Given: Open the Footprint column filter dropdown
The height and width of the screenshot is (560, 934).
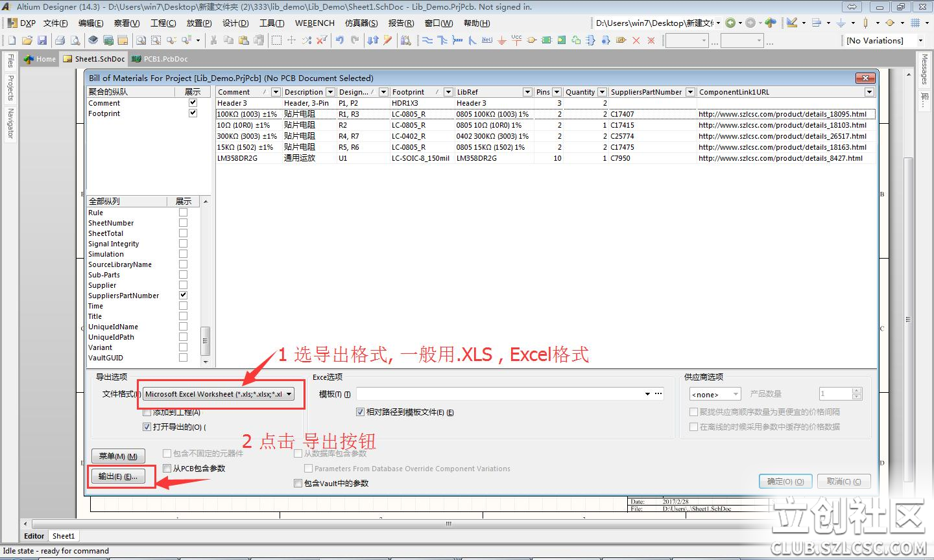Looking at the screenshot, I should point(448,92).
